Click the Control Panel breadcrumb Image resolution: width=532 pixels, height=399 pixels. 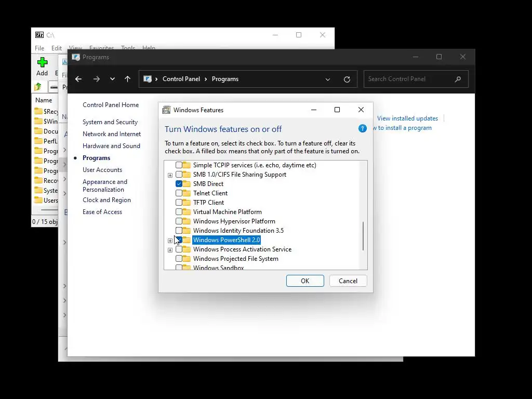point(181,79)
